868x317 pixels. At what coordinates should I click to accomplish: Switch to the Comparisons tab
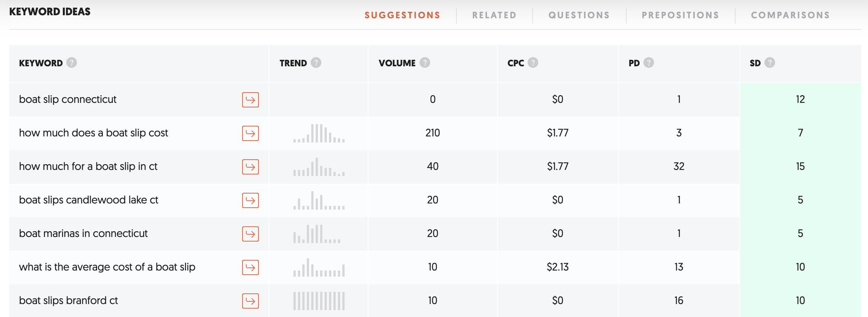[x=790, y=15]
